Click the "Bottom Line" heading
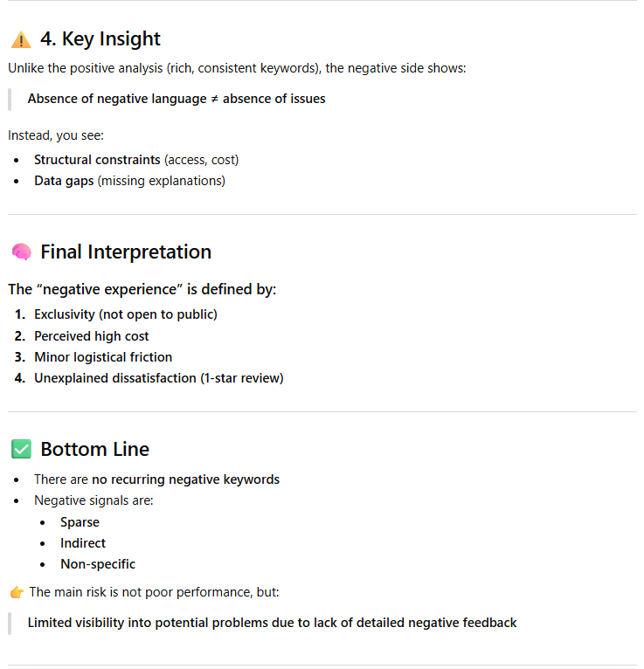644x669 pixels. tap(94, 450)
